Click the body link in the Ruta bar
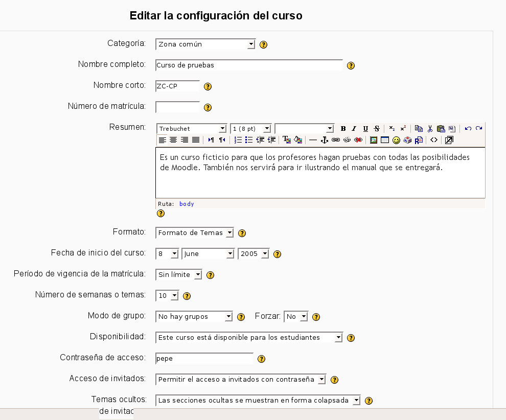The image size is (506, 420). tap(187, 204)
